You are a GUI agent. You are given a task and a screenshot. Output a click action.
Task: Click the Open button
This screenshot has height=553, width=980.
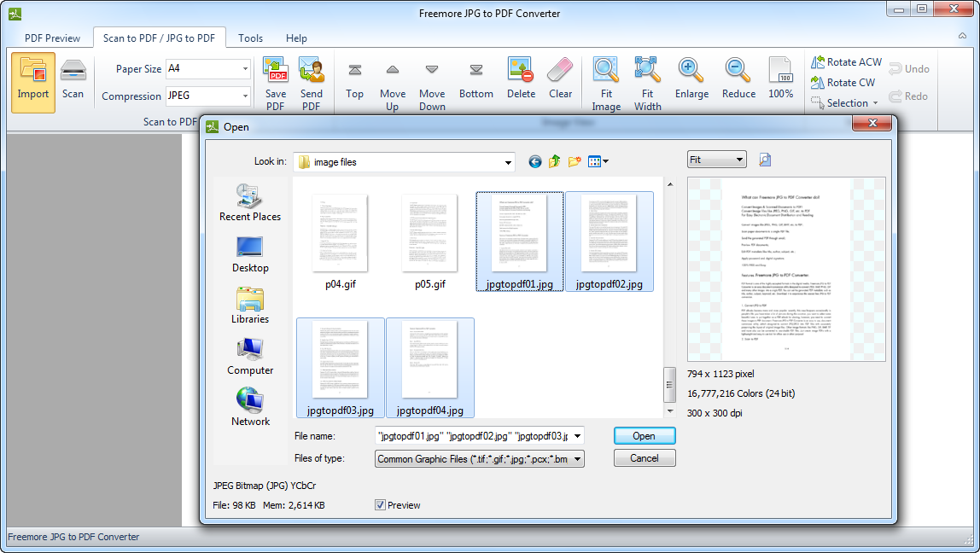tap(645, 435)
